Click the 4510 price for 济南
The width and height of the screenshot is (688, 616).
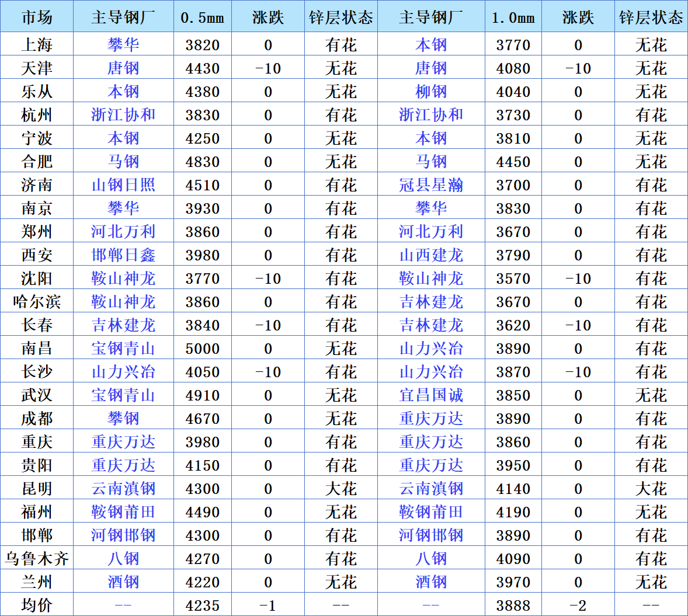click(x=202, y=185)
